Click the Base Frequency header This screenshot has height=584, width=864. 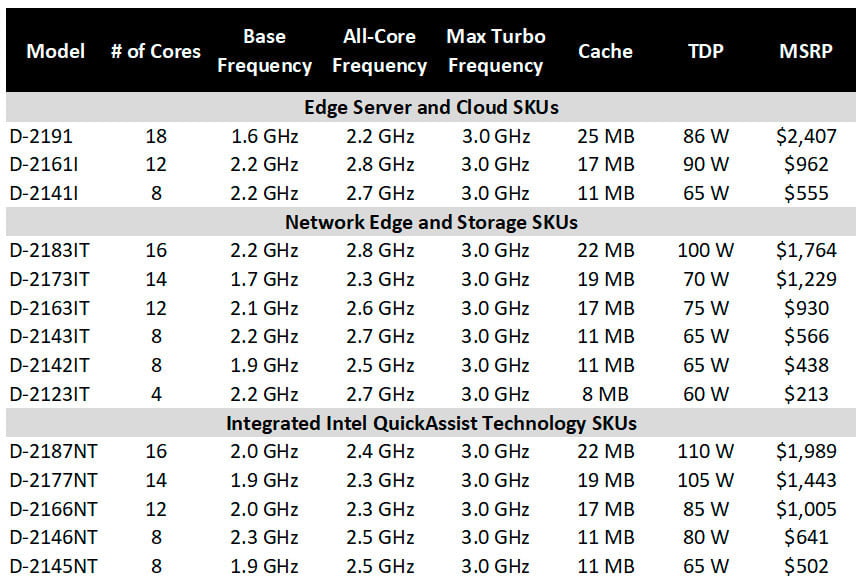tap(264, 51)
